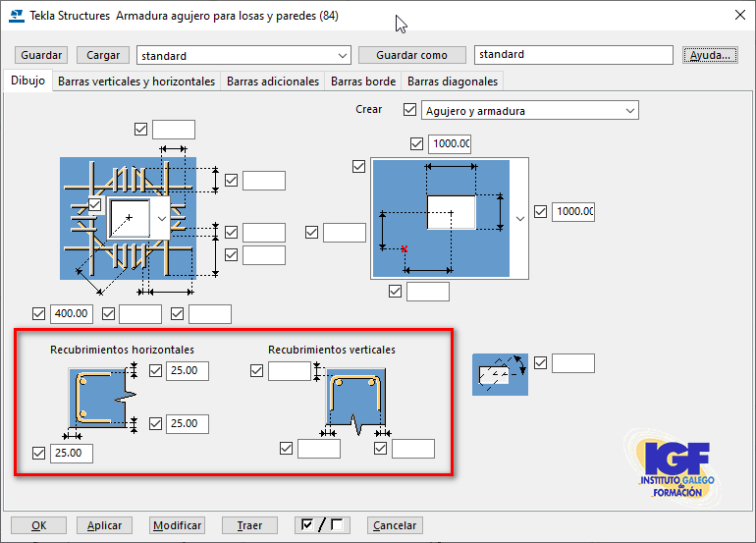Click the Tekla Structures icon in title bar
Screen dimensions: 756x543
16,15
